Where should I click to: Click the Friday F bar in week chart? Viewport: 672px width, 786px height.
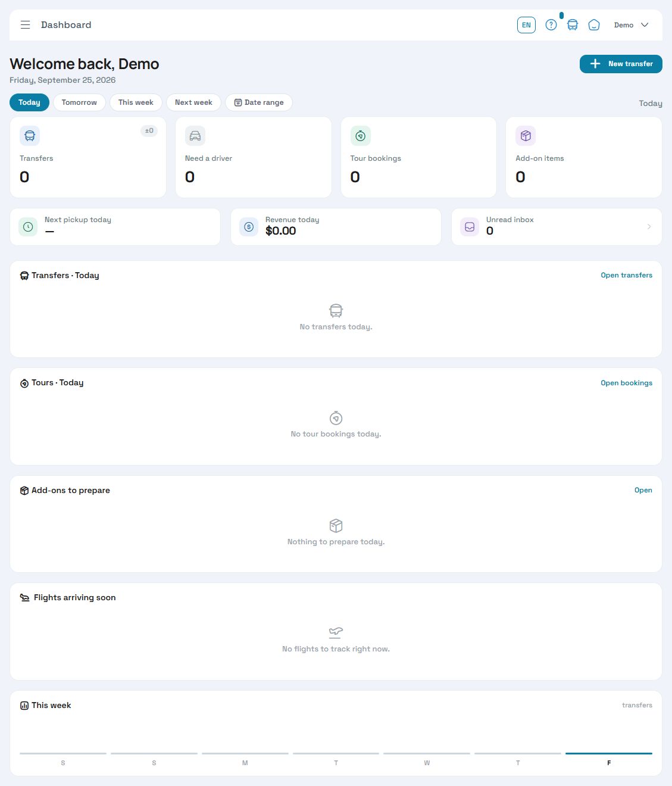point(609,754)
